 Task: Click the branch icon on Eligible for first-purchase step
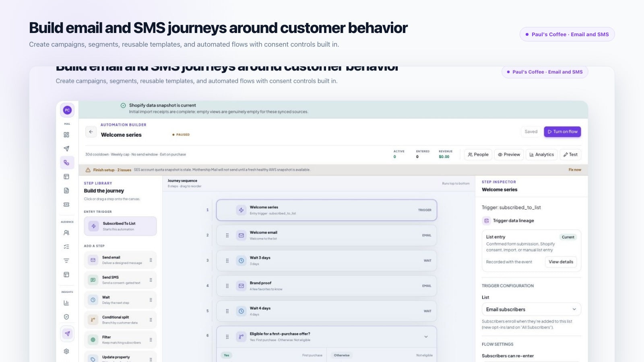pyautogui.click(x=241, y=337)
